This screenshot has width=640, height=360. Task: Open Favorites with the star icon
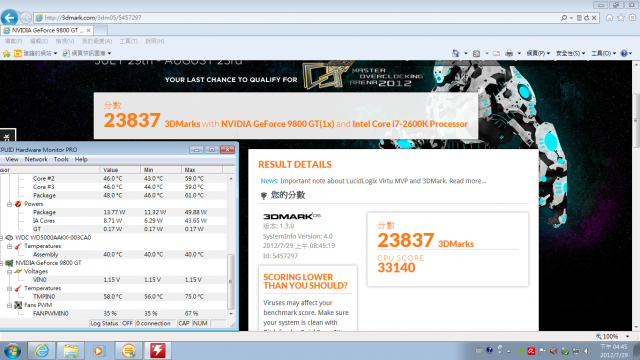621,18
